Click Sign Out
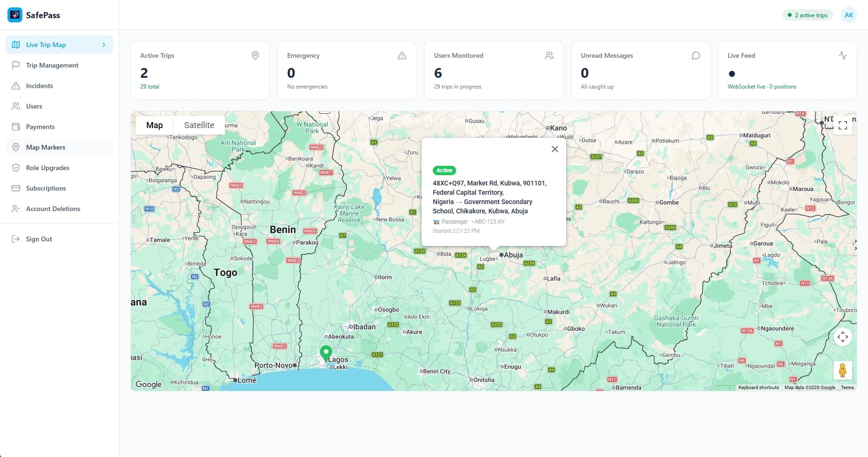The image size is (868, 457). [59, 239]
